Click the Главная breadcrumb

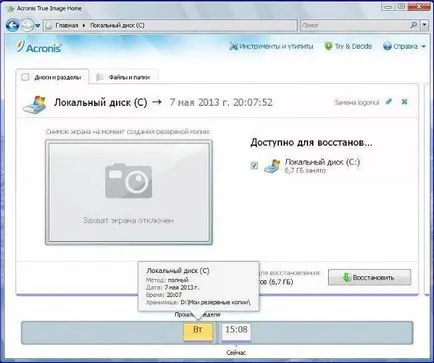pos(67,25)
